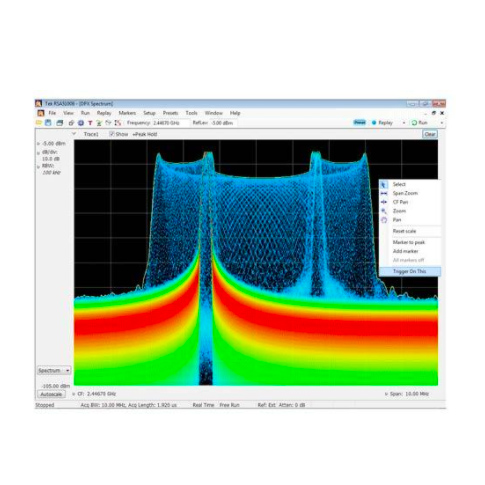Click the Autoscale button

click(51, 394)
